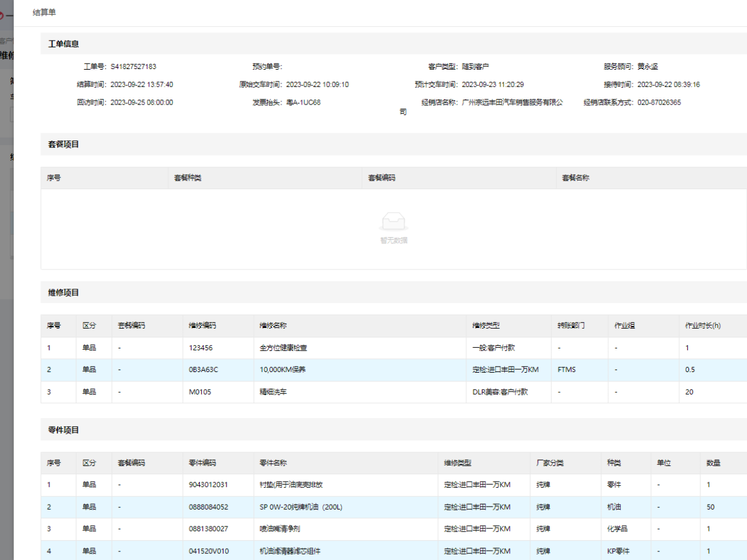Select part name SP 0W-20纯牌机油 (200L)
The image size is (747, 560).
pyautogui.click(x=301, y=507)
